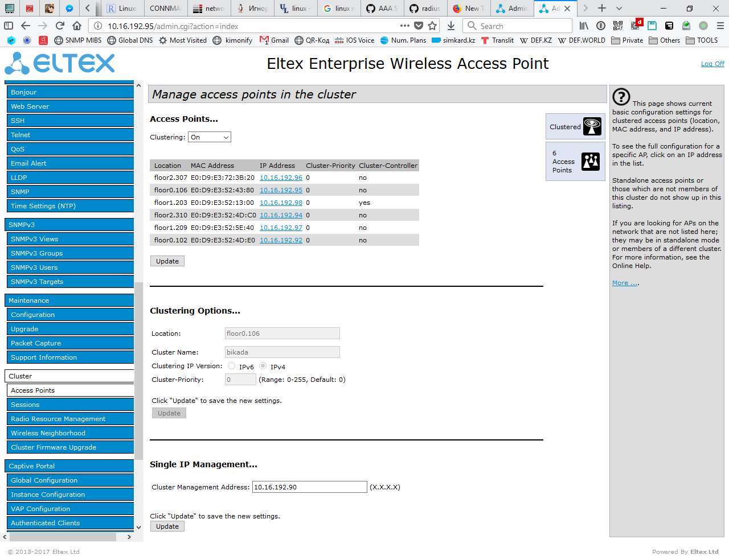Click Update under Single IP Management
Viewport: 729px width, 560px height.
(167, 526)
